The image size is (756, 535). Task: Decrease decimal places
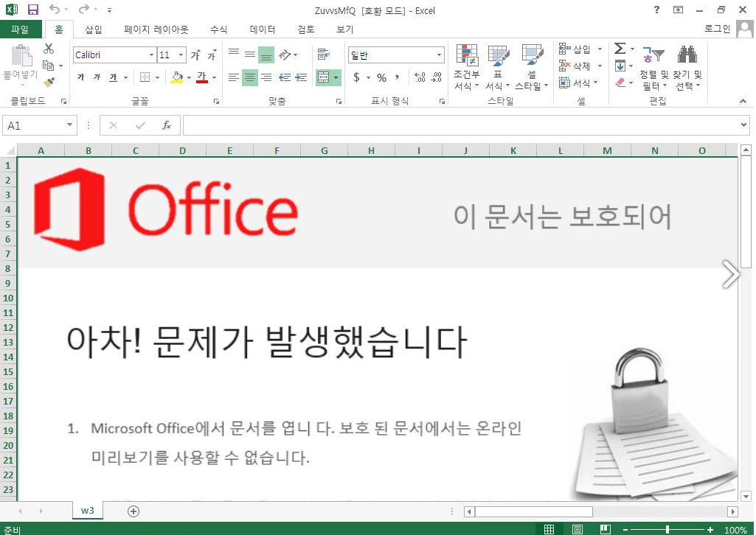(437, 77)
